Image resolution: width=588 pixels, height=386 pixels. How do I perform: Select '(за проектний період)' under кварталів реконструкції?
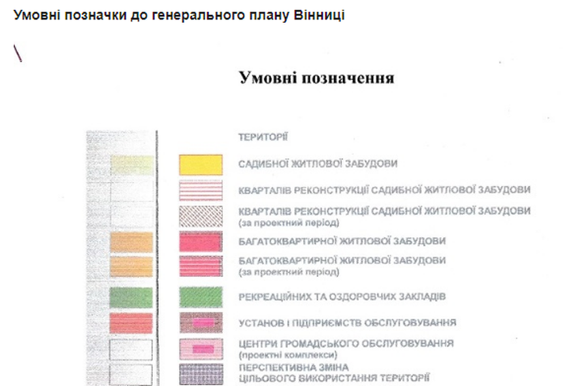click(x=289, y=223)
